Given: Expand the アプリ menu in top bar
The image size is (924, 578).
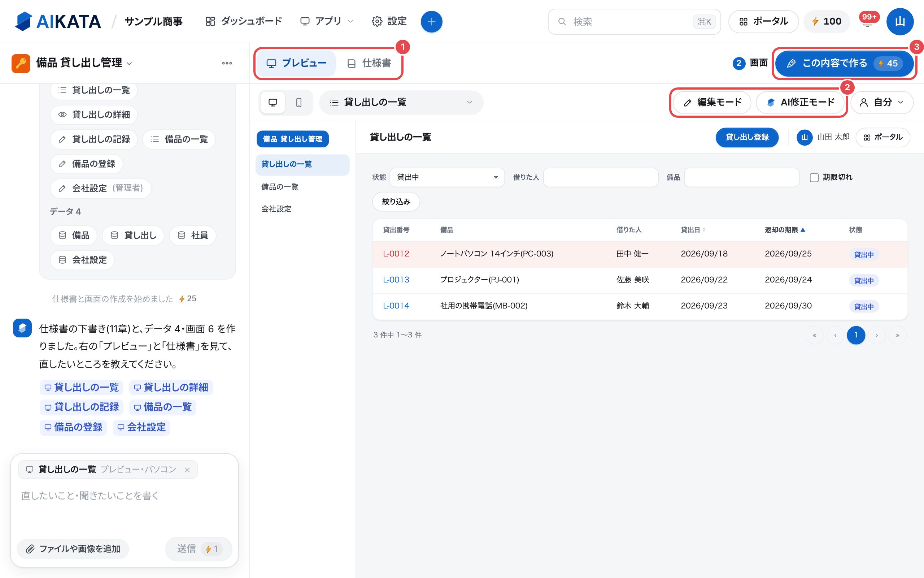Looking at the screenshot, I should click(327, 21).
